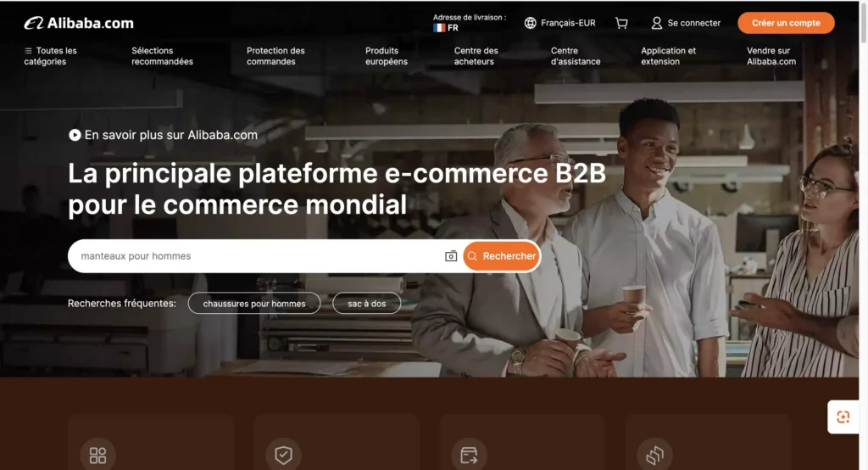Click the globe language icon
Viewport: 868px width, 470px height.
point(531,23)
